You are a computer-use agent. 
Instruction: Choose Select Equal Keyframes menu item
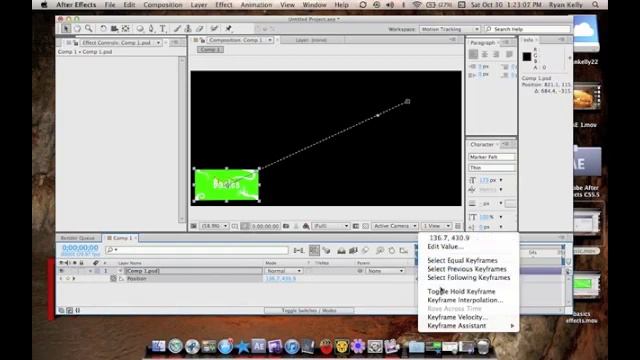point(462,260)
